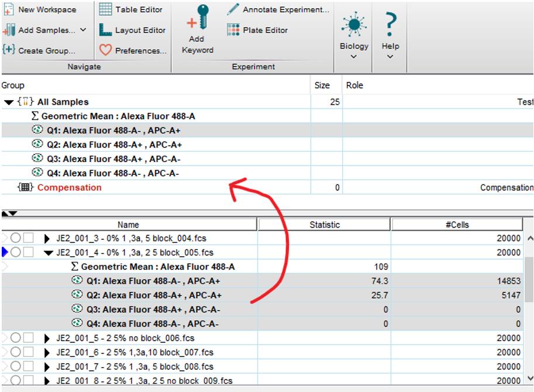The image size is (534, 392).
Task: Expand sample block_009.fcs
Action: pos(47,380)
